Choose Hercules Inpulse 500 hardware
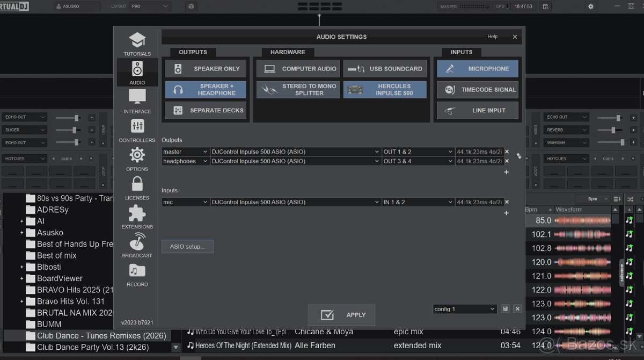 click(x=385, y=90)
